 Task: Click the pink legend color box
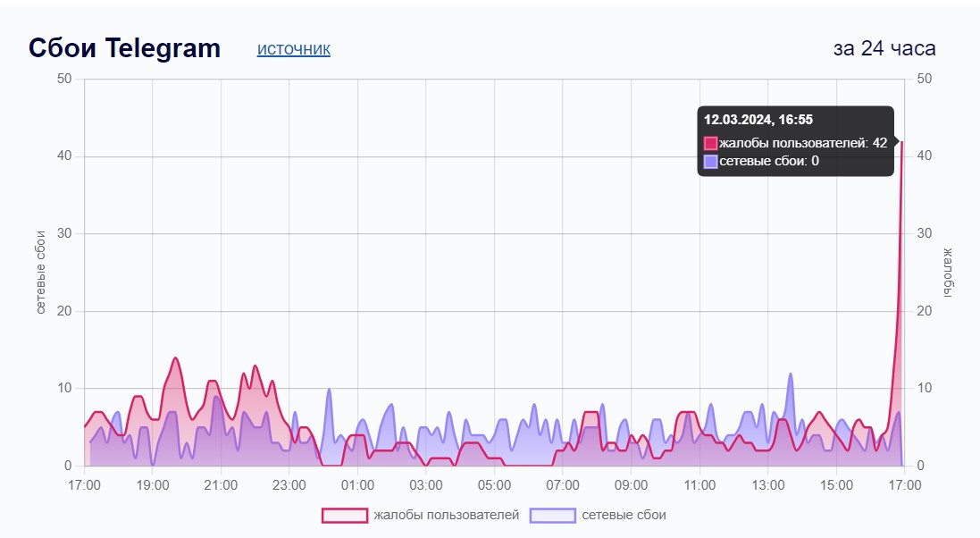[x=345, y=515]
